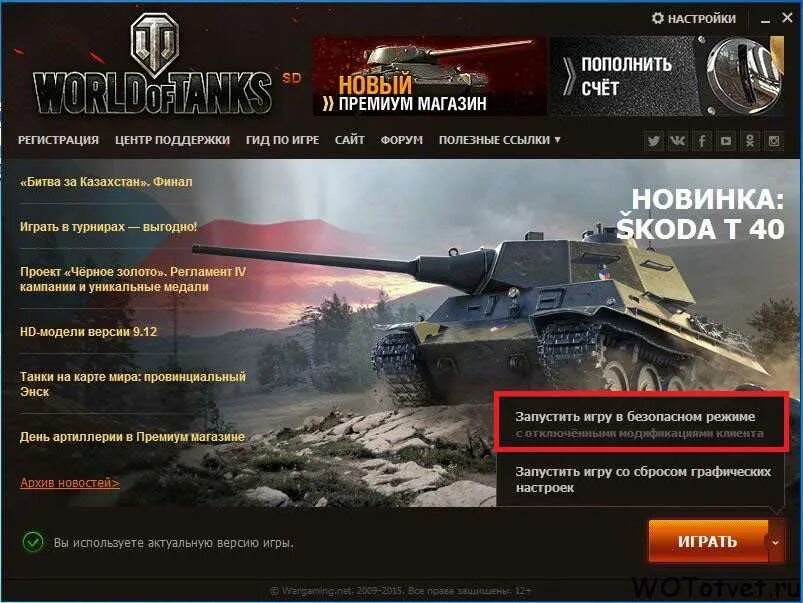Open Настройки gear settings
The height and width of the screenshot is (603, 803).
pos(693,19)
